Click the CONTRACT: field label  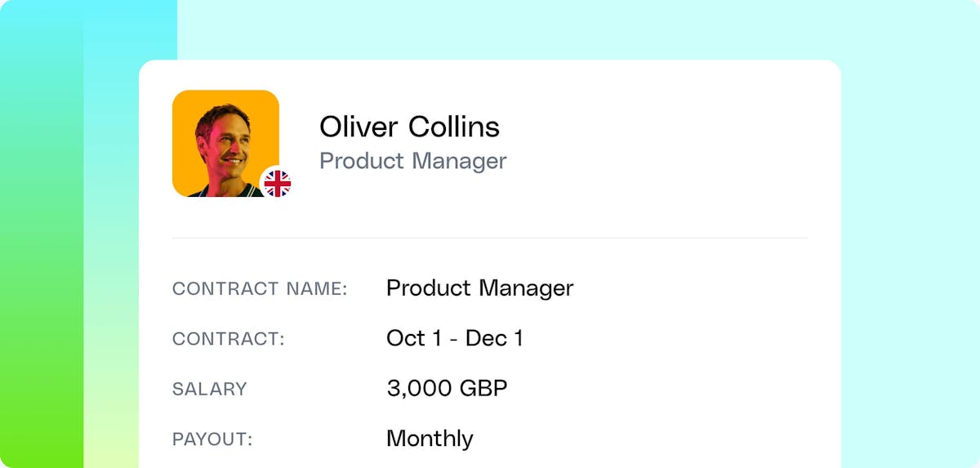pyautogui.click(x=229, y=339)
